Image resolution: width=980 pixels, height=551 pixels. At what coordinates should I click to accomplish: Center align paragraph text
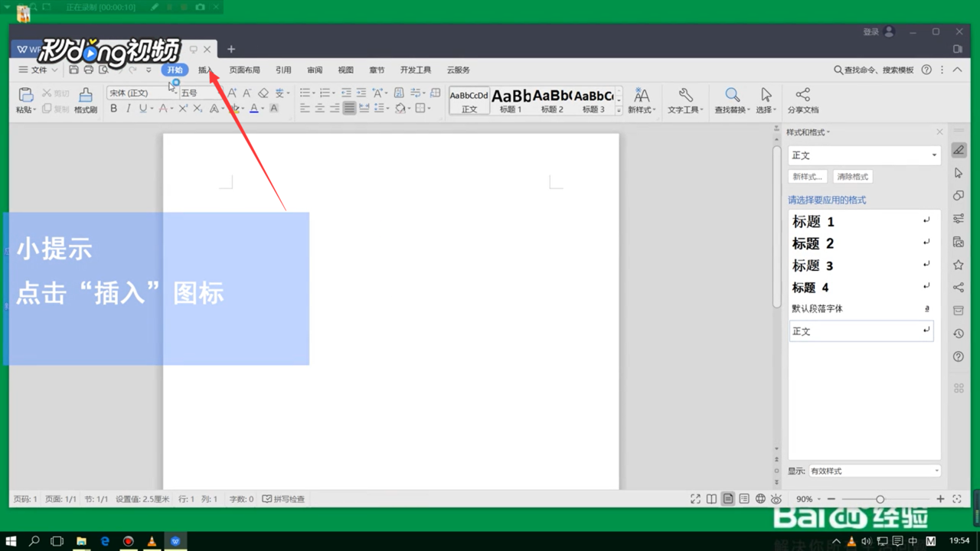pyautogui.click(x=320, y=109)
